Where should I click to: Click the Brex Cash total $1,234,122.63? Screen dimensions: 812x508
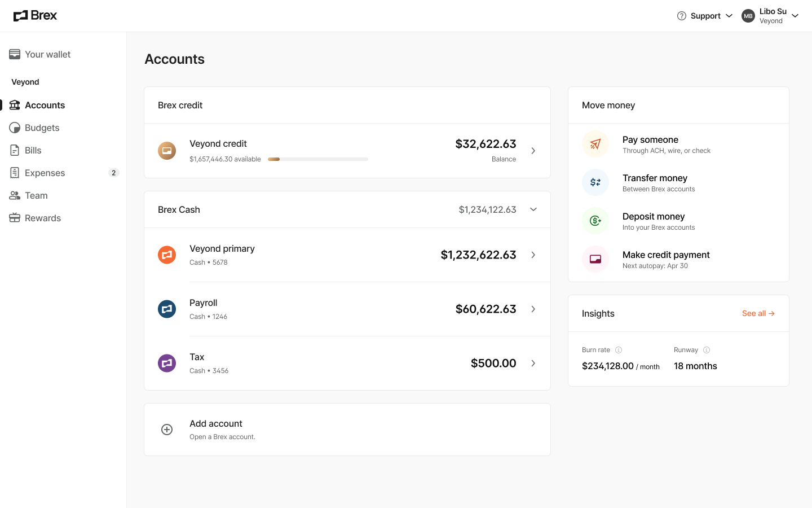[487, 209]
